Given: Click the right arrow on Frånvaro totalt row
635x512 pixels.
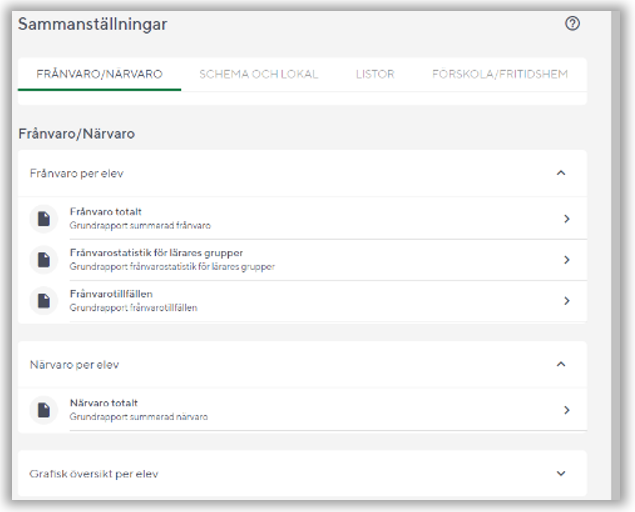Looking at the screenshot, I should (x=567, y=218).
